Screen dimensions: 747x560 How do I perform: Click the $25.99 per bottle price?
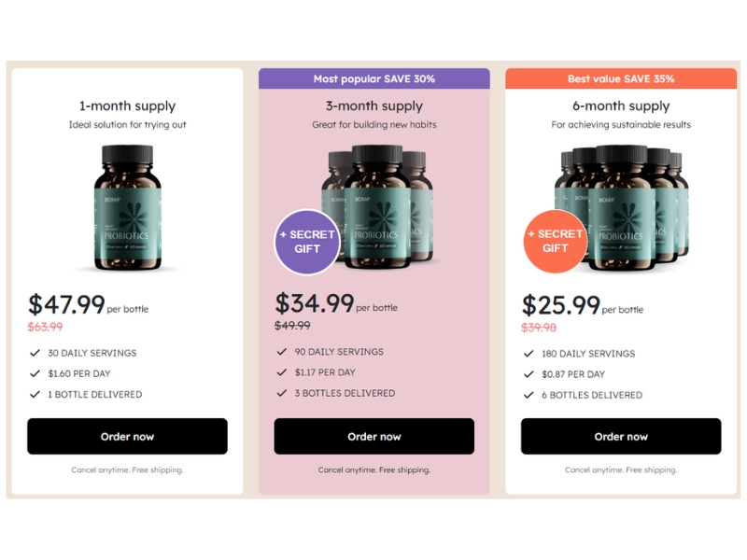coord(561,305)
